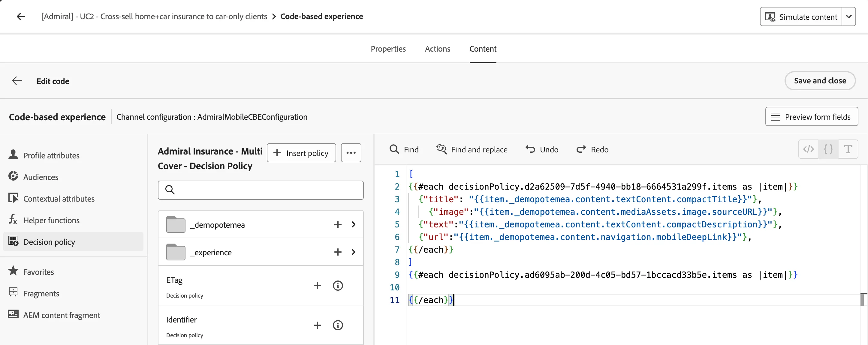The image size is (868, 345).
Task: Switch to Properties tab
Action: pos(388,49)
